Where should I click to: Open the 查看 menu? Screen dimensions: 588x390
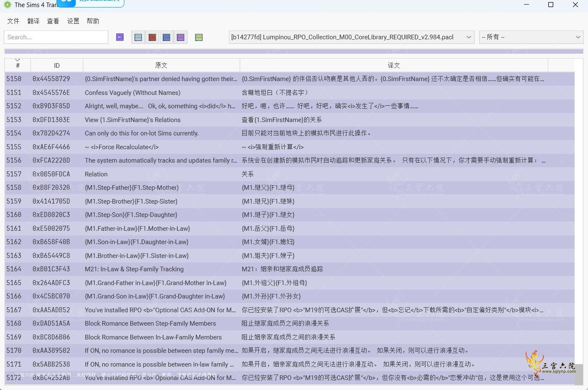53,21
